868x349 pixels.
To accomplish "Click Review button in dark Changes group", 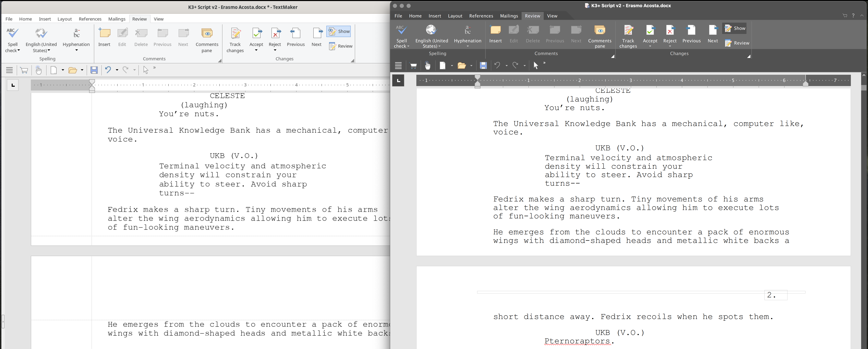I will (737, 43).
